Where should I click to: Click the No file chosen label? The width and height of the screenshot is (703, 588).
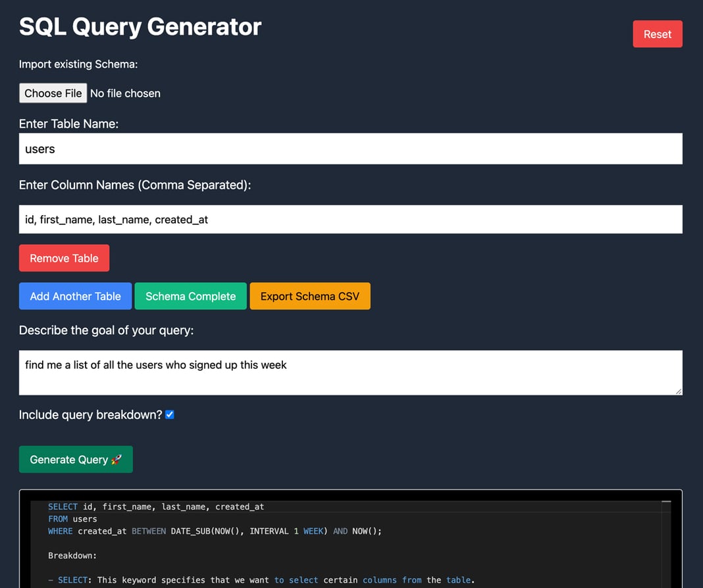tap(125, 93)
